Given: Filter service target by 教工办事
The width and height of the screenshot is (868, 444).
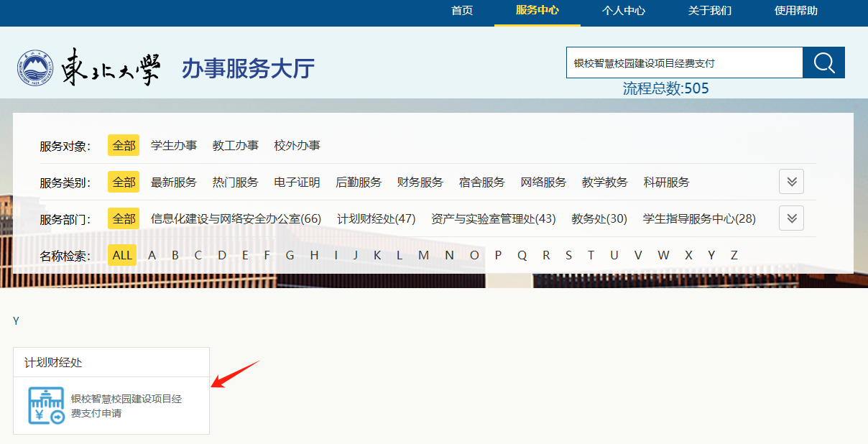Looking at the screenshot, I should click(235, 146).
